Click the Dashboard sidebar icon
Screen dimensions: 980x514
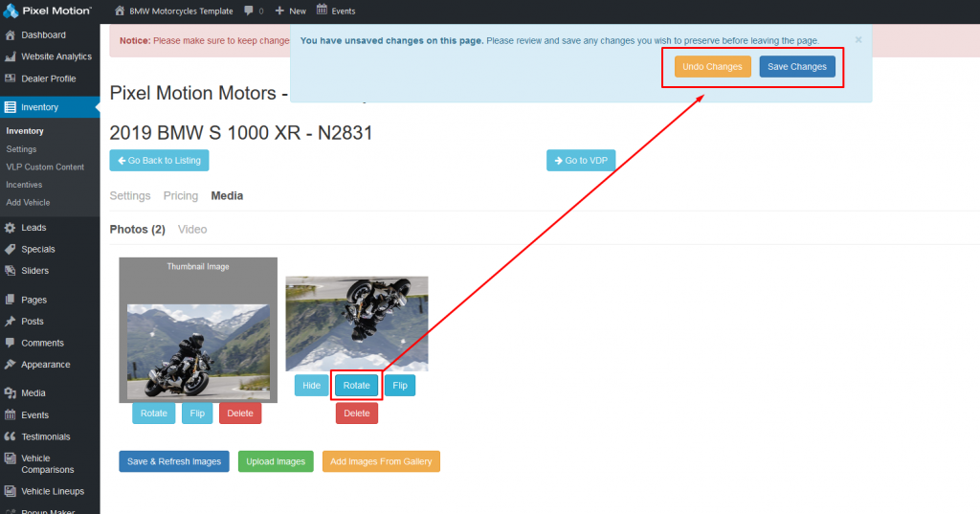point(10,35)
